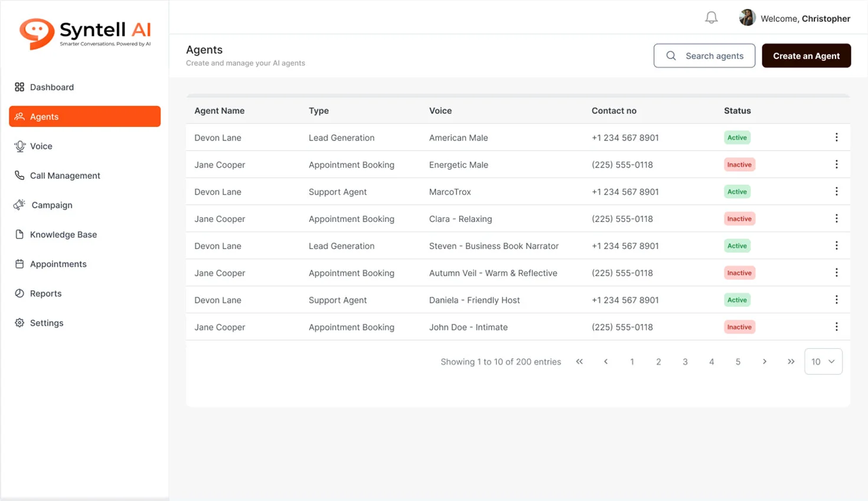Select the 'Energetic Male' voice cell
The image size is (868, 501).
click(459, 165)
